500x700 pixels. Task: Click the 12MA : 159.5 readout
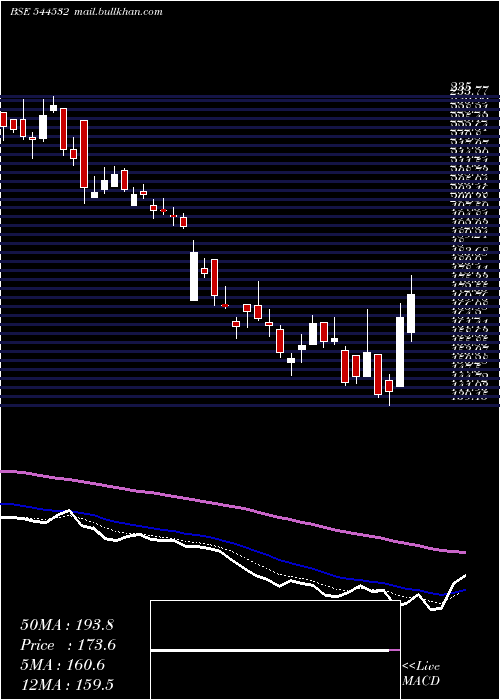click(67, 684)
